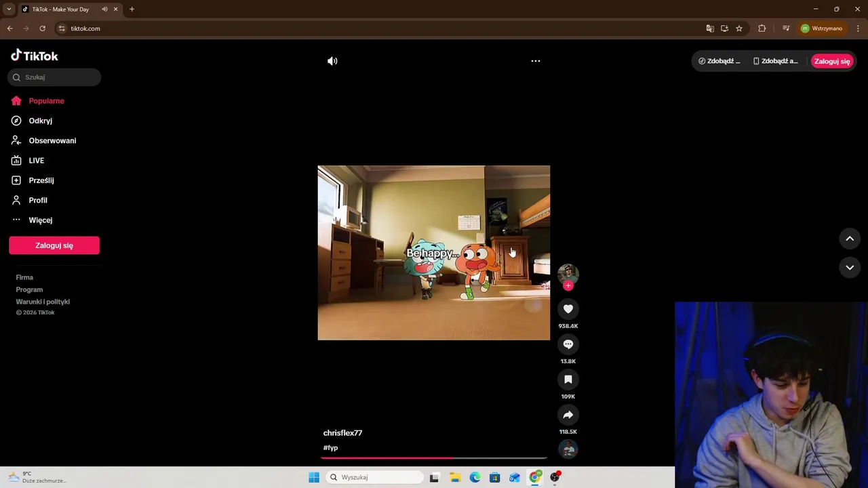The image size is (868, 488).
Task: Open the media controls icon
Action: (786, 28)
